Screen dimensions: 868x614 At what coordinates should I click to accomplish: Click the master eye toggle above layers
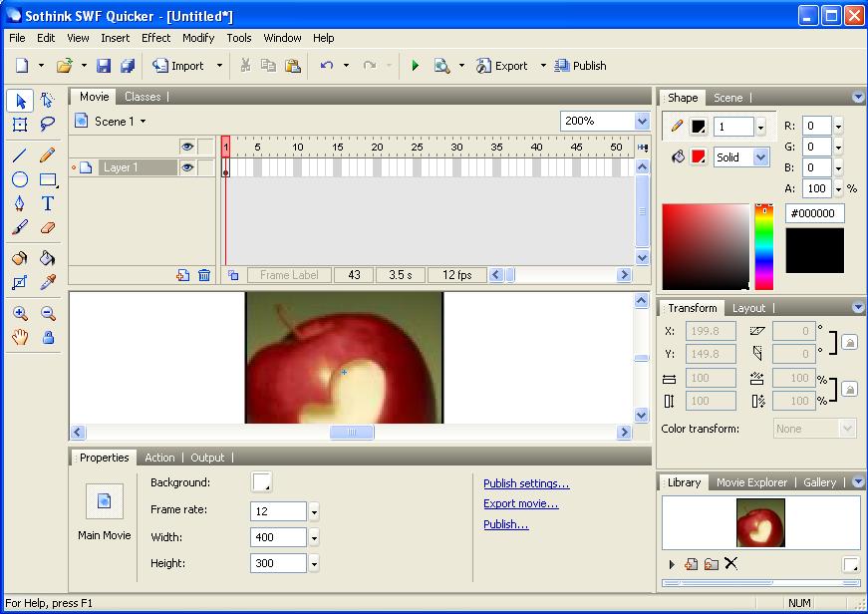click(x=188, y=146)
